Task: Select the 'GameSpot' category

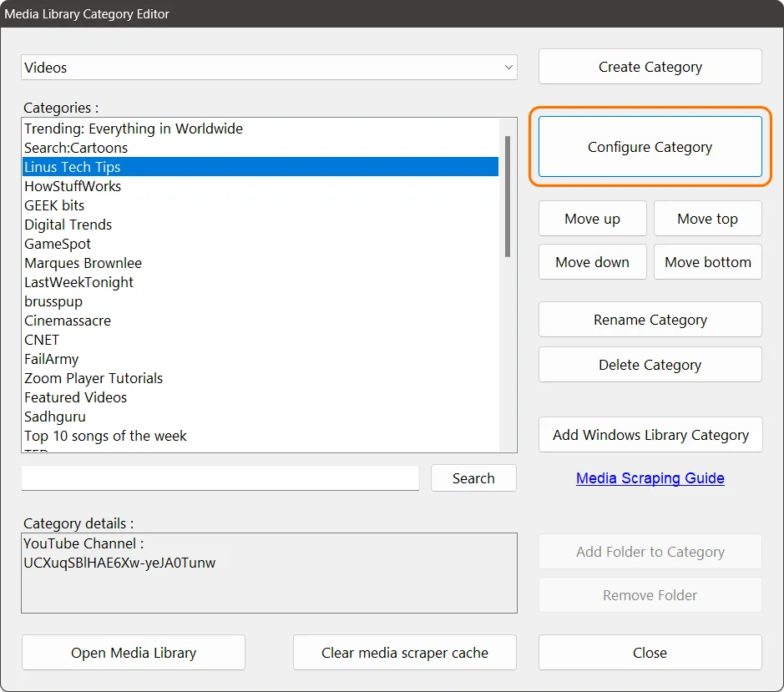Action: coord(260,244)
